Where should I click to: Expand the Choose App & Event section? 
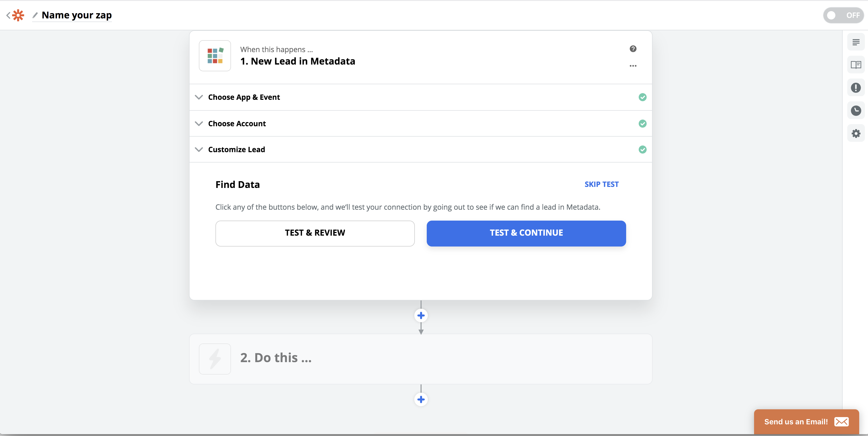(x=244, y=97)
